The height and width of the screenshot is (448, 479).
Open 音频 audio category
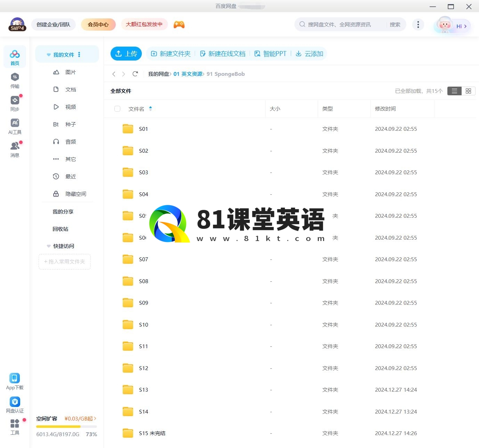coord(65,142)
